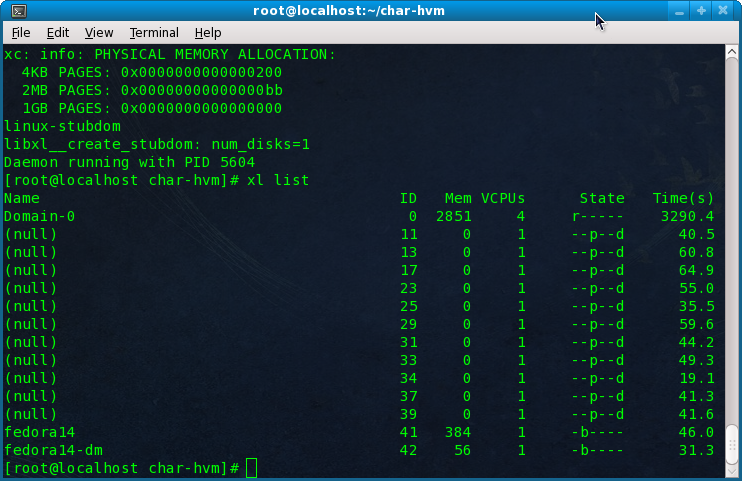Image resolution: width=742 pixels, height=481 pixels.
Task: Open the Edit menu
Action: click(x=58, y=33)
